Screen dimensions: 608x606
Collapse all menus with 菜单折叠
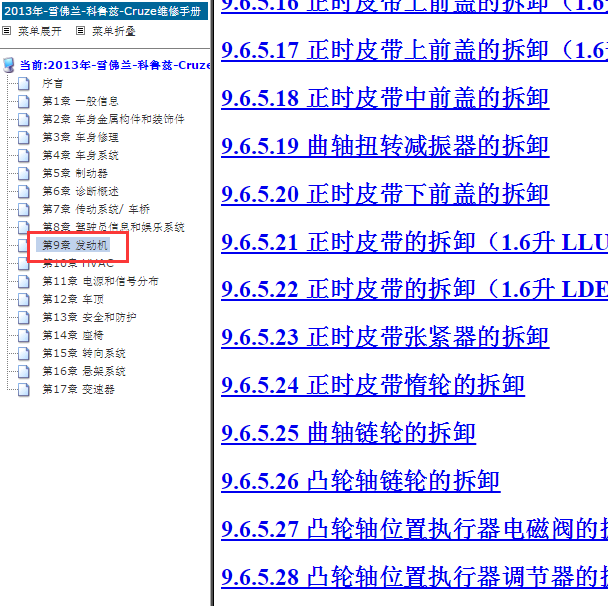pos(114,31)
